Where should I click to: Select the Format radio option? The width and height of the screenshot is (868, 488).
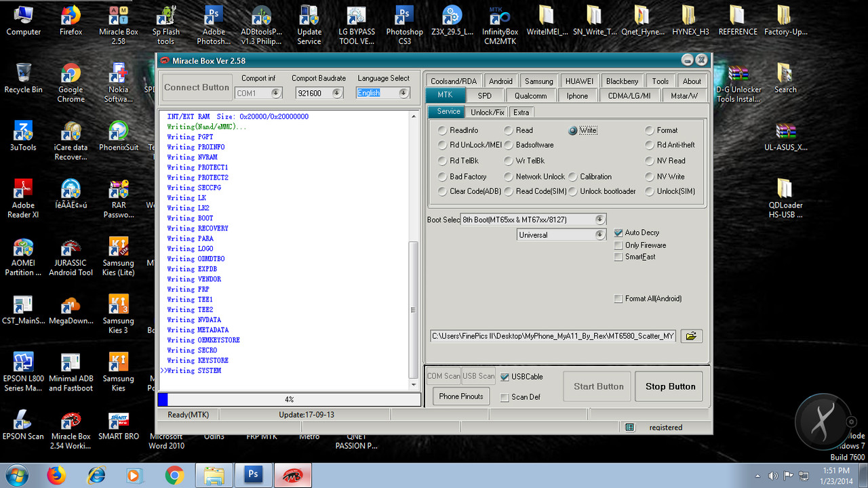661,130
